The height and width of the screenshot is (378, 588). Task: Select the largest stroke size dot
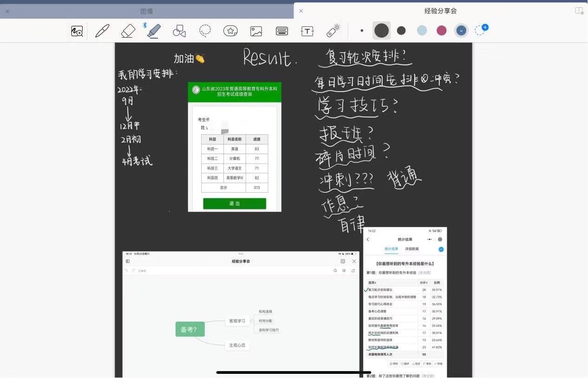[381, 31]
